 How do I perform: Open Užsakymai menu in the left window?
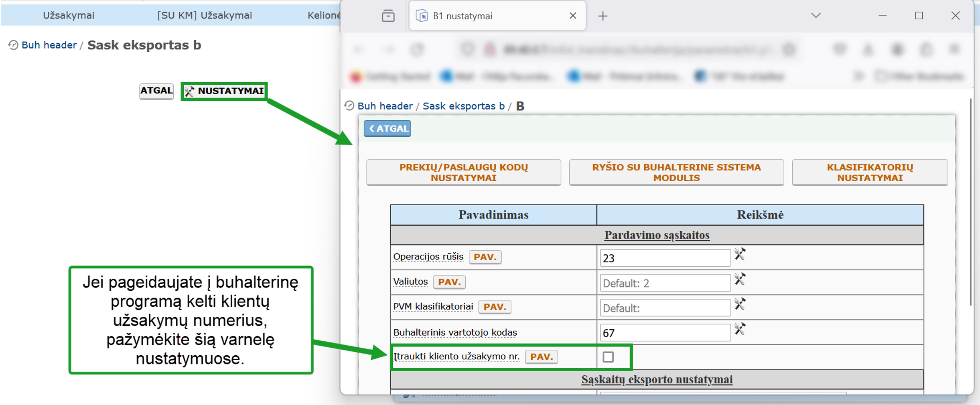click(69, 15)
